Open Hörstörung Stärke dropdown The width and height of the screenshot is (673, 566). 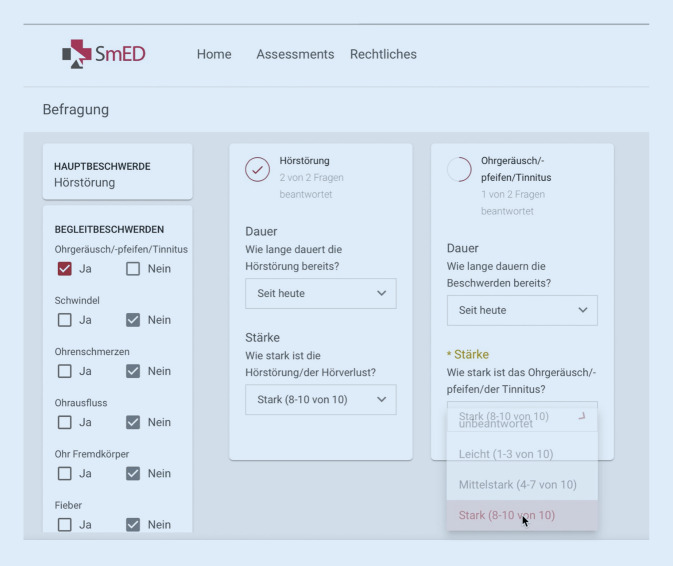pyautogui.click(x=321, y=400)
